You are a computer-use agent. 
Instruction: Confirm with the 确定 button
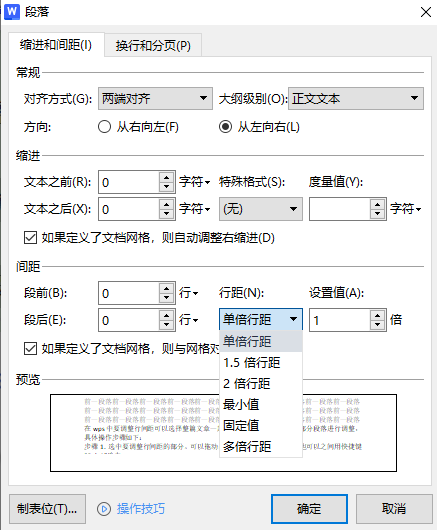(309, 509)
